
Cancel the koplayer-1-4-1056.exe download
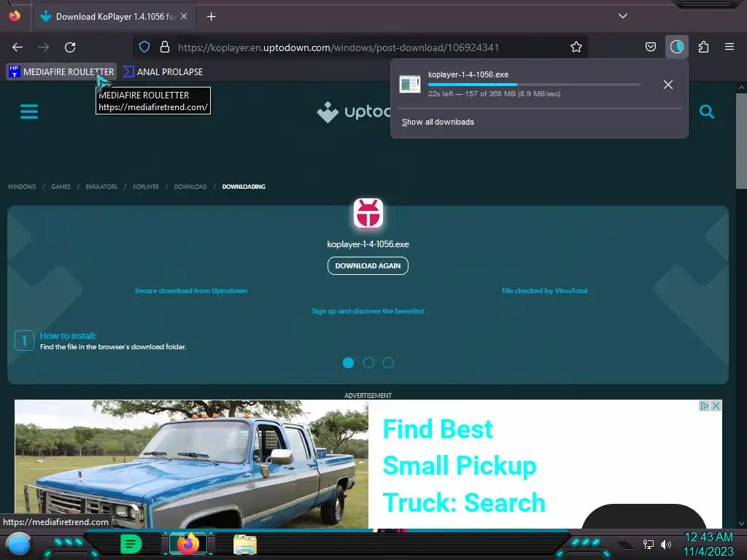(x=668, y=85)
